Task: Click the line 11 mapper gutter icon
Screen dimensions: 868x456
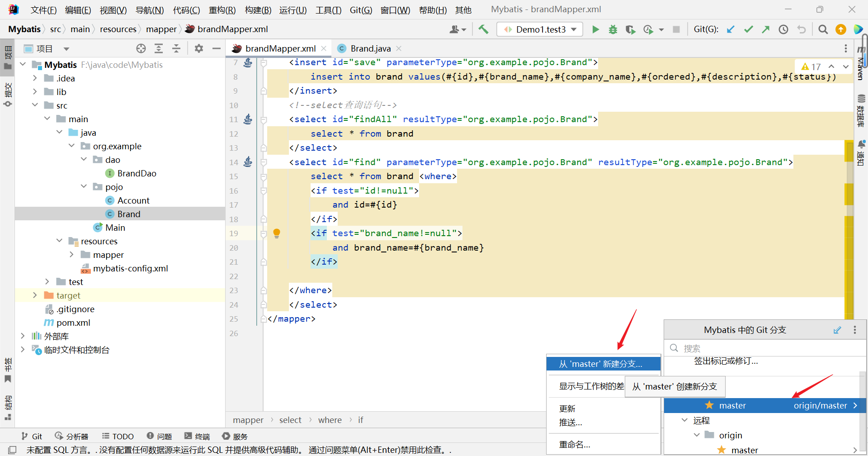Action: click(248, 119)
